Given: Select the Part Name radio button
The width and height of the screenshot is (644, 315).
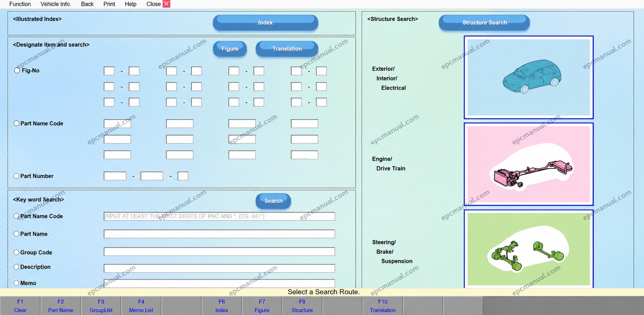Looking at the screenshot, I should 16,234.
